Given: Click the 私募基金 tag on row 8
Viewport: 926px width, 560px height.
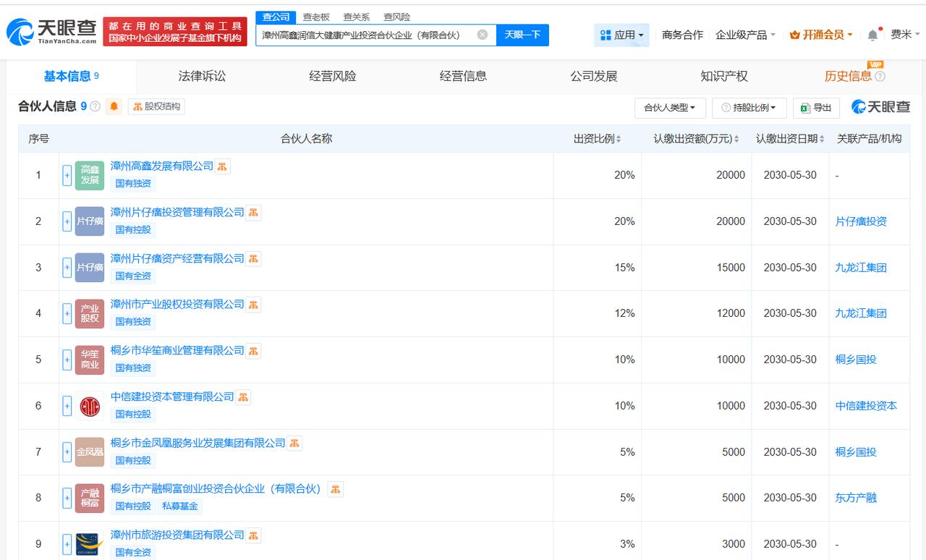Looking at the screenshot, I should pyautogui.click(x=179, y=506).
